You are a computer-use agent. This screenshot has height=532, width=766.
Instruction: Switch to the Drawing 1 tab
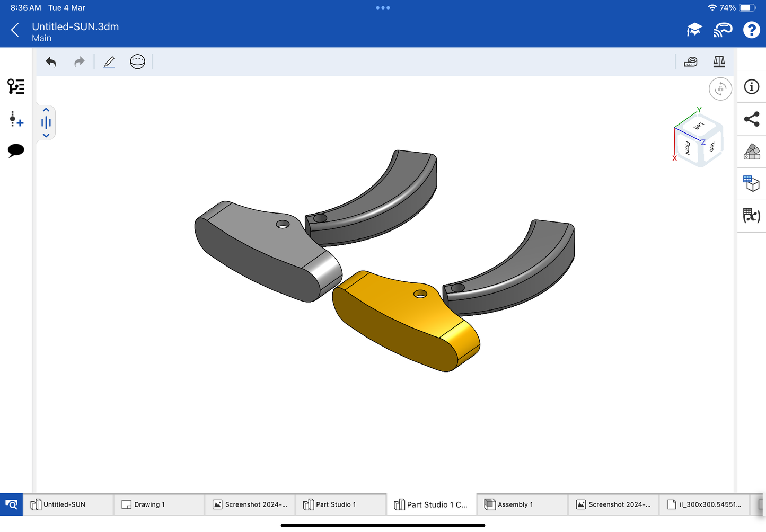pyautogui.click(x=149, y=504)
